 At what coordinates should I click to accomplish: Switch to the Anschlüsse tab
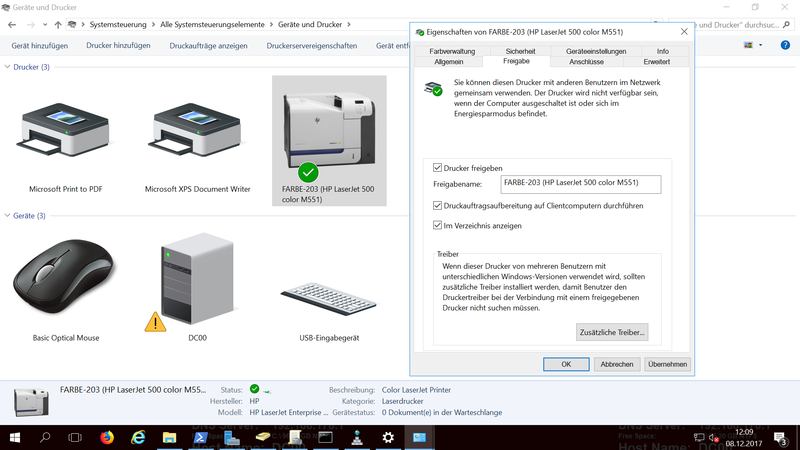[x=586, y=62]
